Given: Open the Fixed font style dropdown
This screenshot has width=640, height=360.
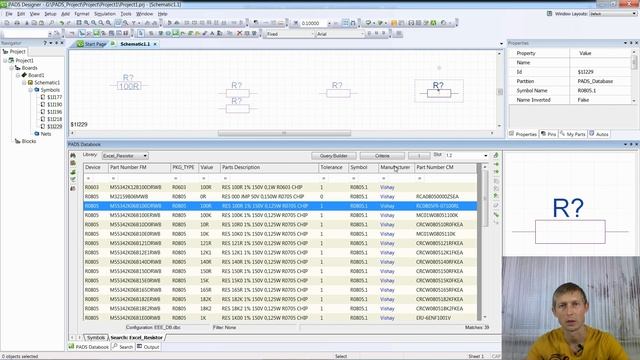Looking at the screenshot, I should (313, 34).
